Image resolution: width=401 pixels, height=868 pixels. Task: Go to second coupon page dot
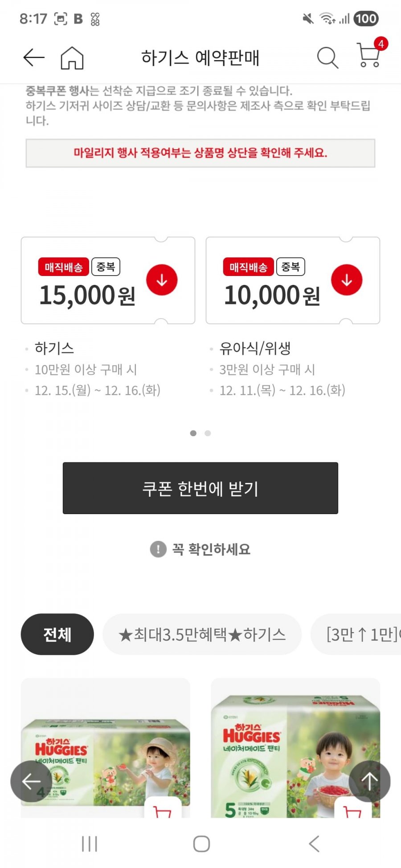click(x=208, y=433)
